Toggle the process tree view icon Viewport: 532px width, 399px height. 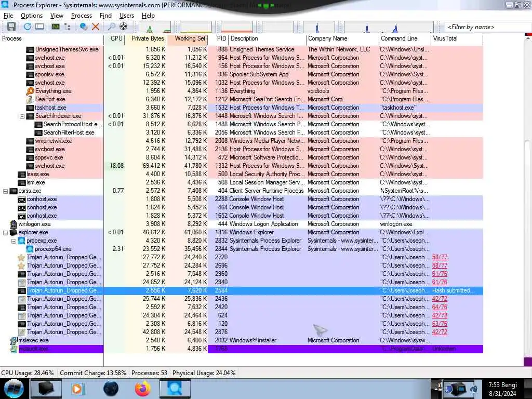point(67,26)
